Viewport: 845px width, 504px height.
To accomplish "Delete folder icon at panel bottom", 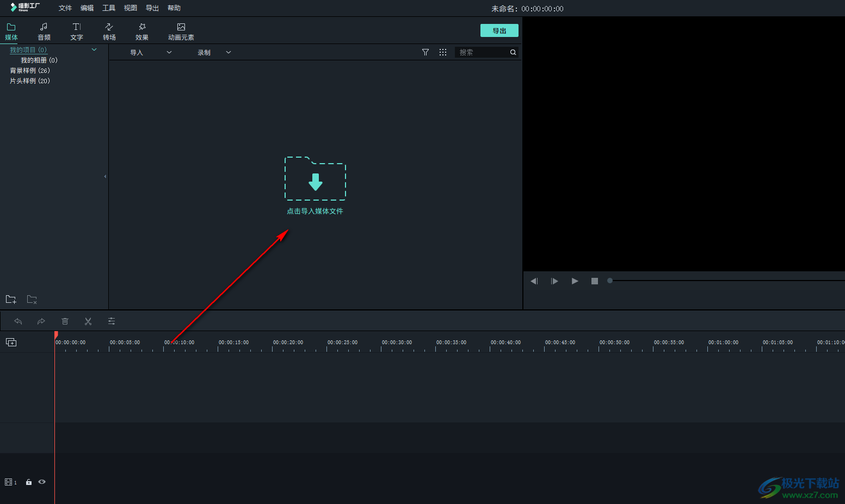I will 32,300.
